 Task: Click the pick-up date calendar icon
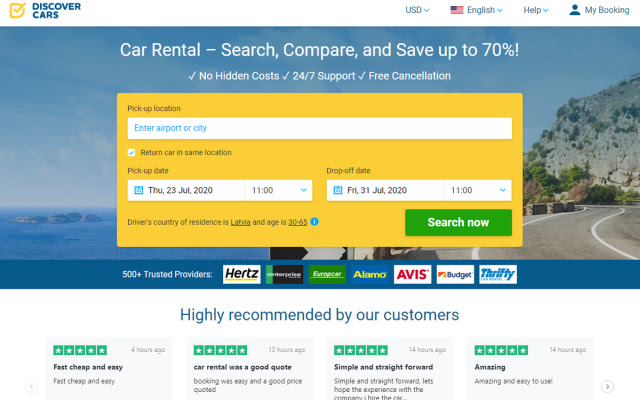[139, 190]
